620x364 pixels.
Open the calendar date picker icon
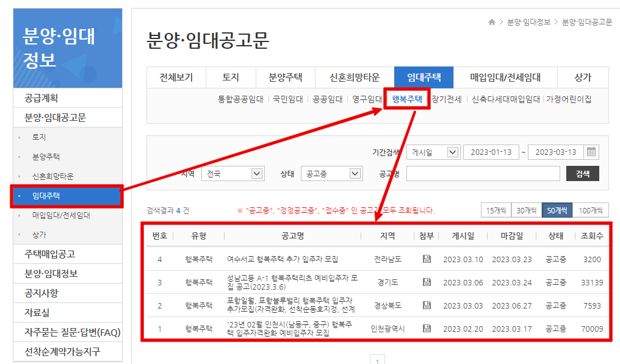[590, 152]
